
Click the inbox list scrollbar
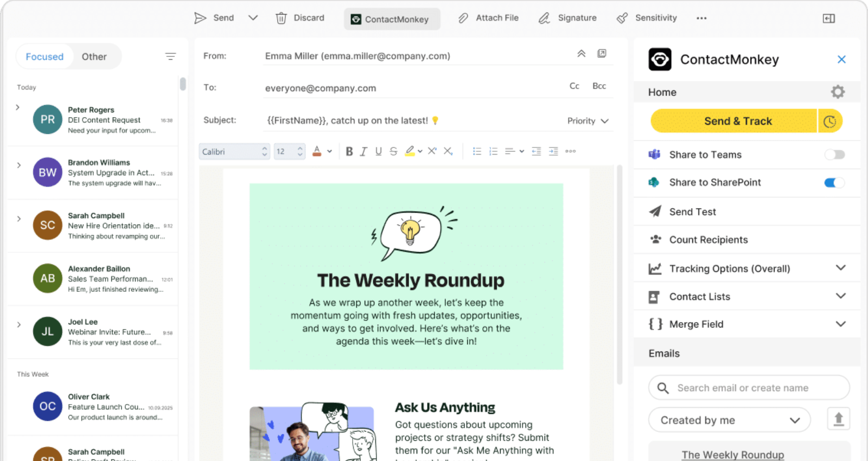click(x=183, y=84)
